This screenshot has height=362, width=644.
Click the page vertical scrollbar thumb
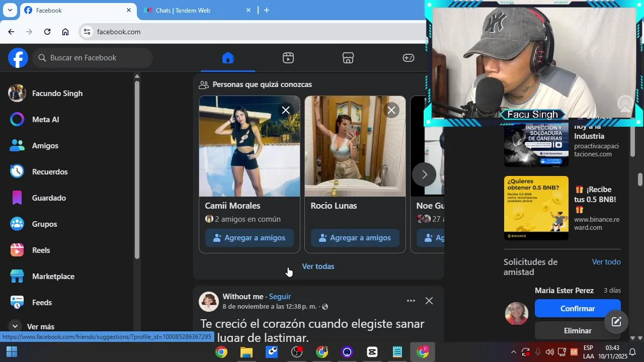[640, 179]
